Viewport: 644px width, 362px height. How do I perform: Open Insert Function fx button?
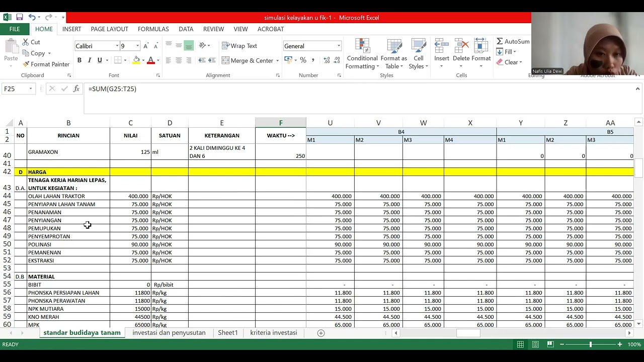click(x=76, y=89)
